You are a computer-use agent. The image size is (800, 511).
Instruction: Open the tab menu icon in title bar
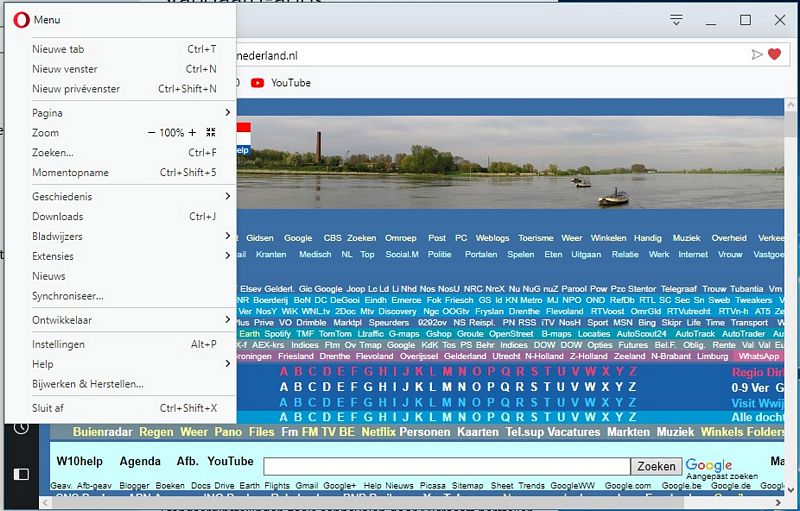(676, 20)
